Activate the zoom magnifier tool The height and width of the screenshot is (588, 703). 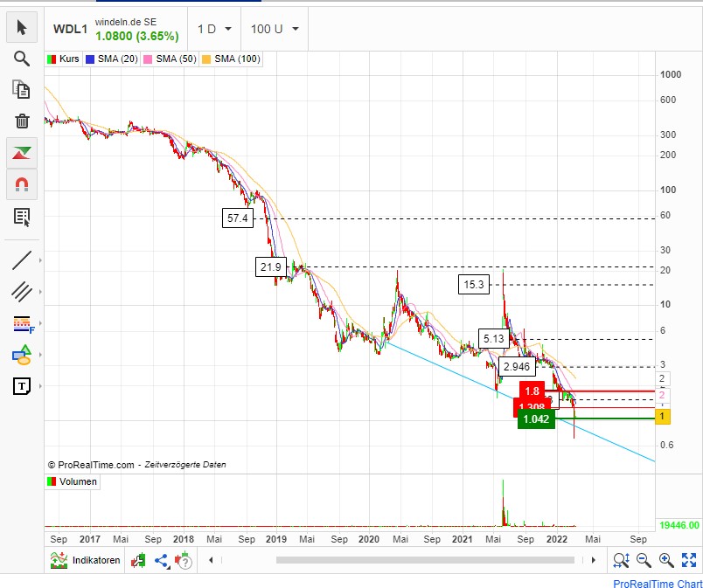[x=21, y=59]
